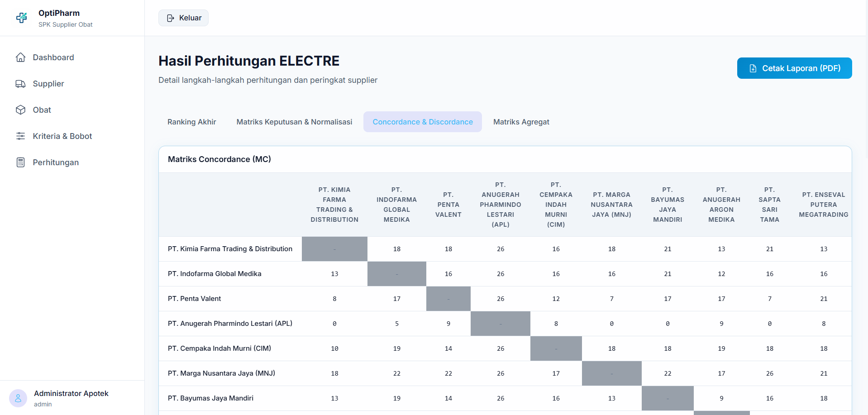The width and height of the screenshot is (868, 415).
Task: Click Indofarma row value under Anugerah Argon Medika
Action: pos(722,274)
